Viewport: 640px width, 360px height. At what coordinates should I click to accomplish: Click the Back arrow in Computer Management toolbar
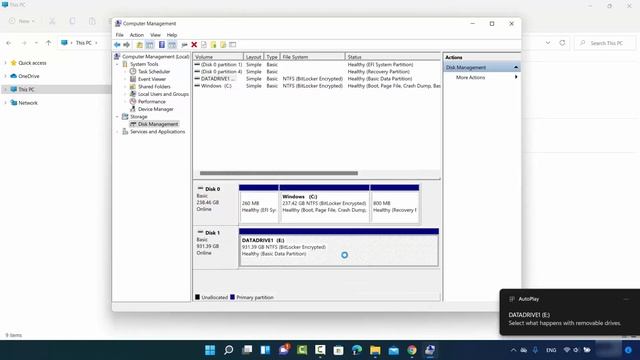pos(117,44)
